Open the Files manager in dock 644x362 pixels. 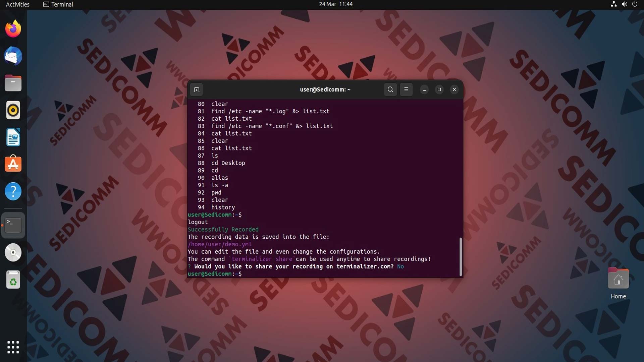coord(13,83)
